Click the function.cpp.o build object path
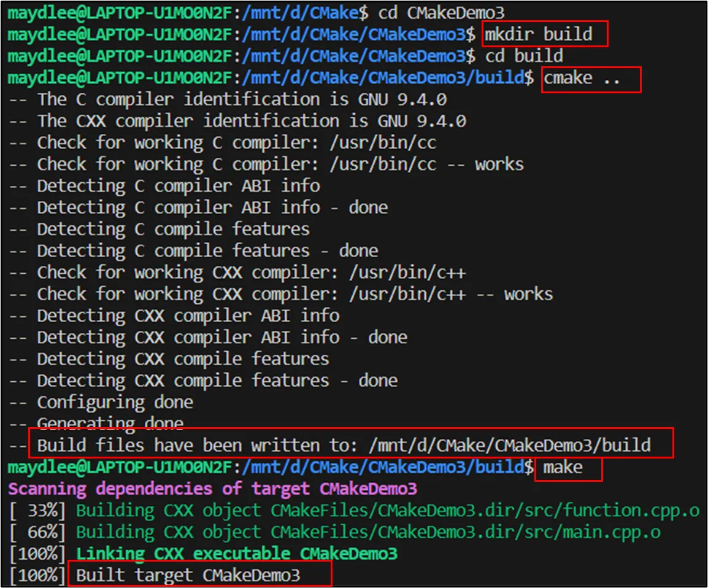This screenshot has height=588, width=708. click(485, 511)
